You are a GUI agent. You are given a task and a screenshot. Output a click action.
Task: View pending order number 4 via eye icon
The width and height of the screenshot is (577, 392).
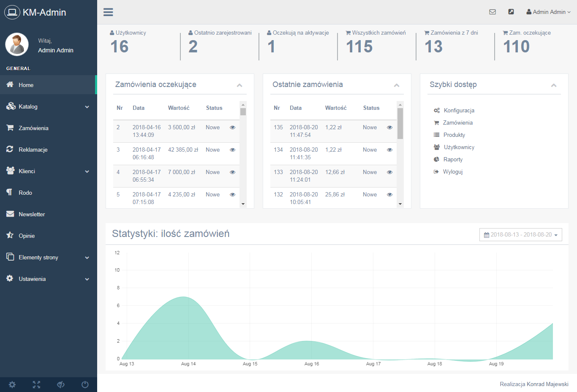[232, 172]
